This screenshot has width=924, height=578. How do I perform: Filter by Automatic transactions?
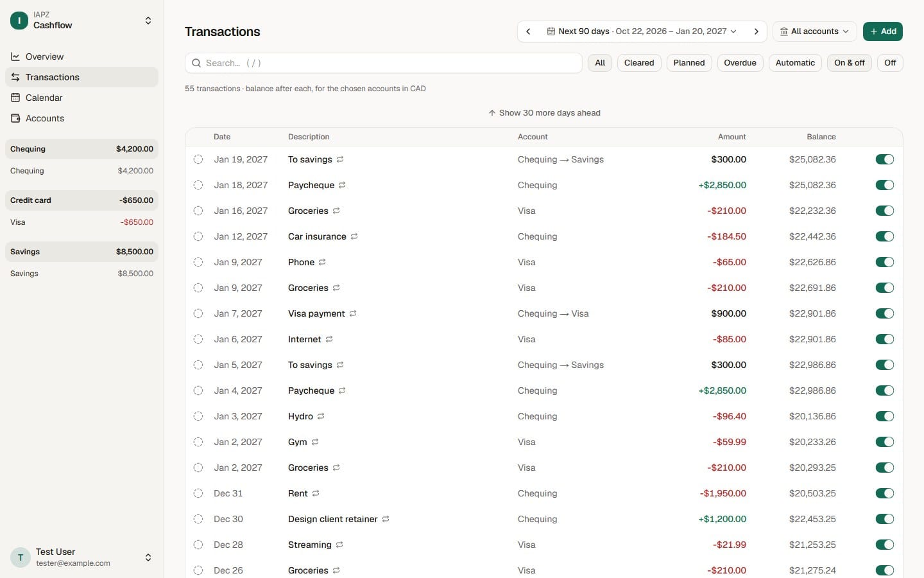(x=795, y=63)
